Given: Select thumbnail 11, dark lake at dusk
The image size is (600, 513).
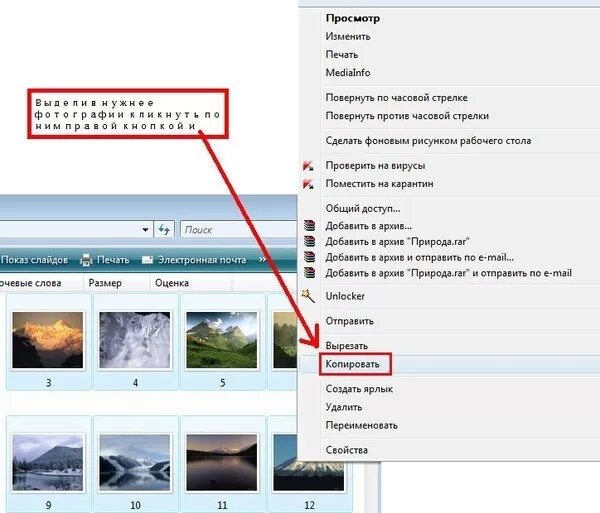Looking at the screenshot, I should 222,462.
